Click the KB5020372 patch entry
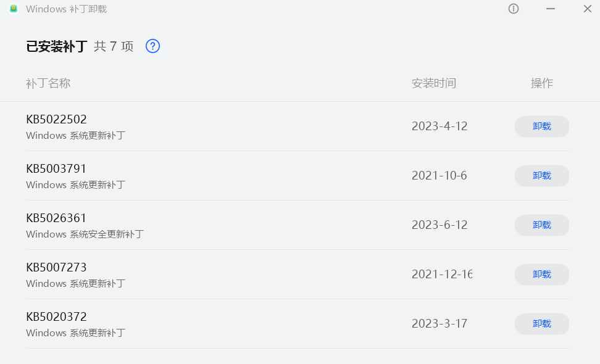Viewport: 600px width, 364px height. [x=56, y=317]
